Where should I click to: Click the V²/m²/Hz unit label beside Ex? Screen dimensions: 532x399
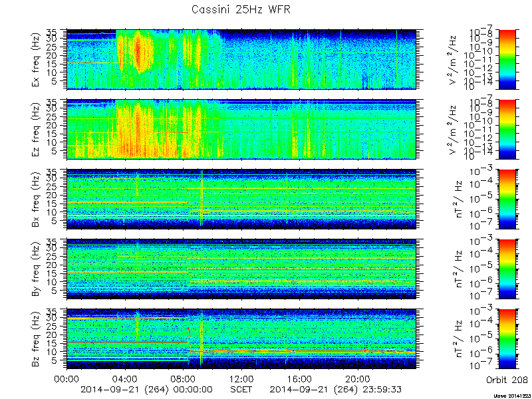click(x=454, y=59)
